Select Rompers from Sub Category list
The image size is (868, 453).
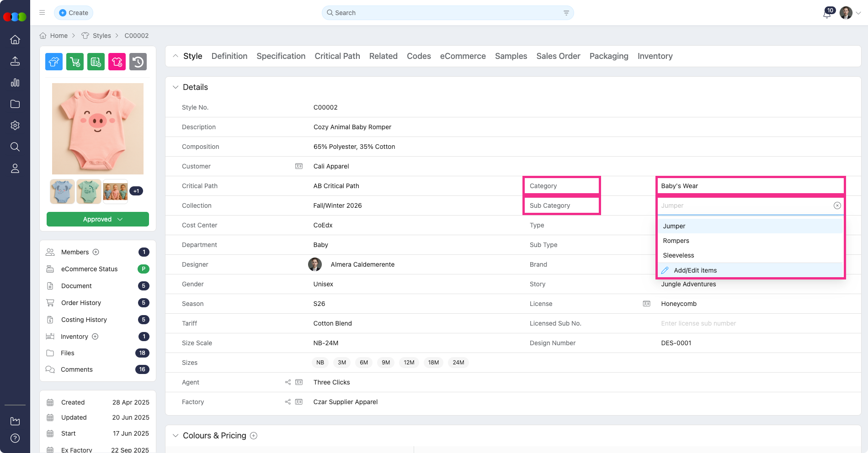click(676, 241)
